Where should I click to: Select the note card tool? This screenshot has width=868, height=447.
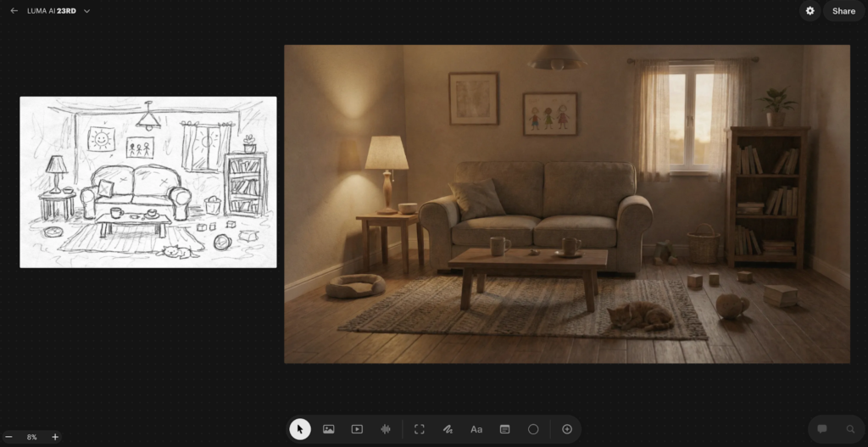click(x=504, y=429)
